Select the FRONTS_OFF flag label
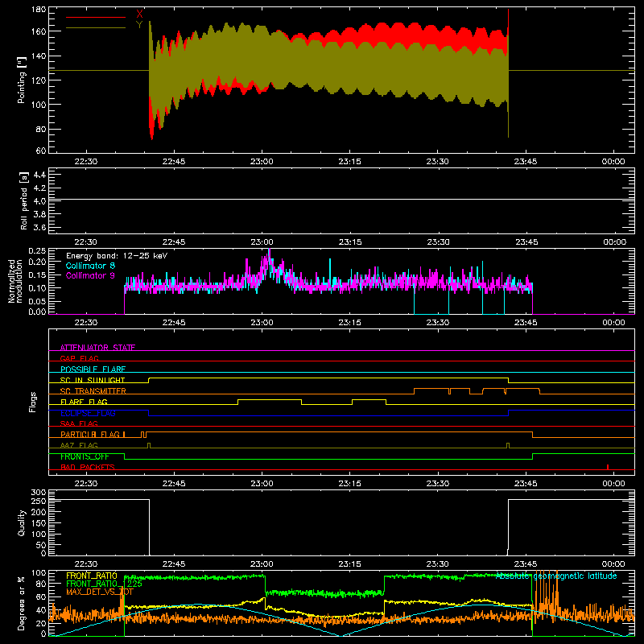The height and width of the screenshot is (644, 644). coord(85,456)
